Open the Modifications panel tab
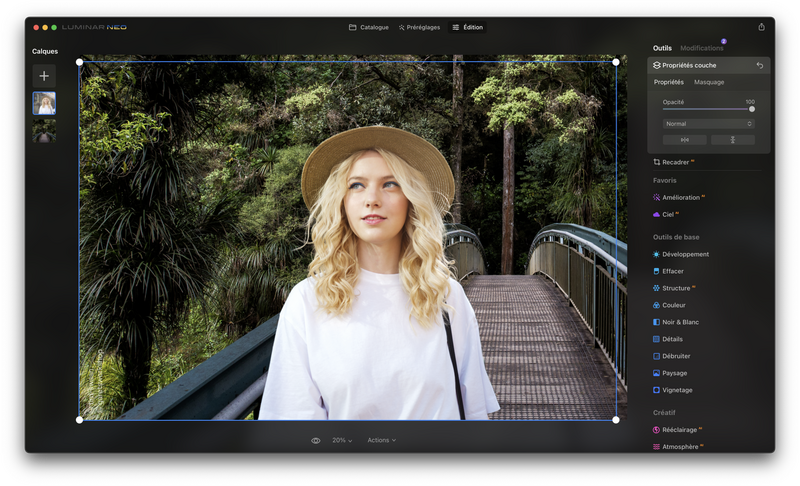The width and height of the screenshot is (800, 486). [702, 48]
